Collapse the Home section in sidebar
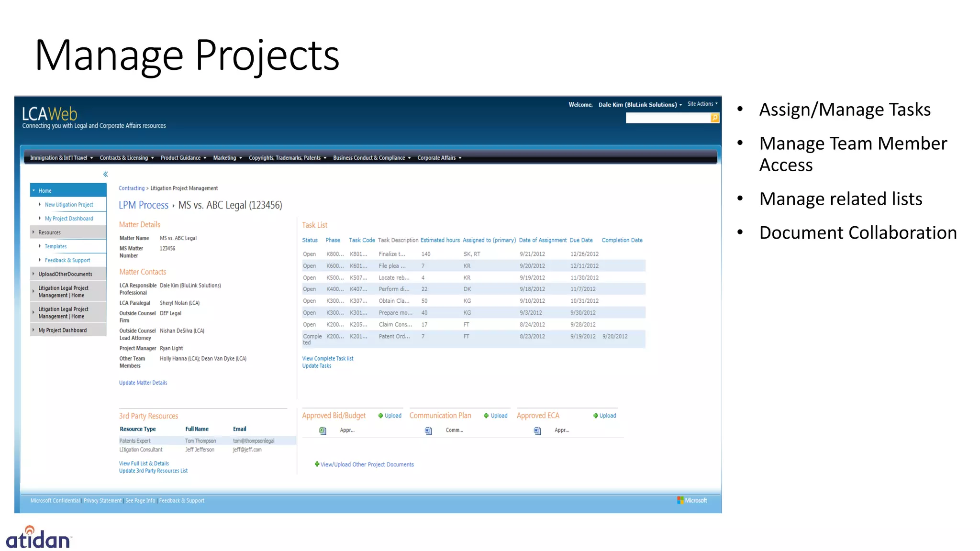The height and width of the screenshot is (551, 980). (x=33, y=190)
